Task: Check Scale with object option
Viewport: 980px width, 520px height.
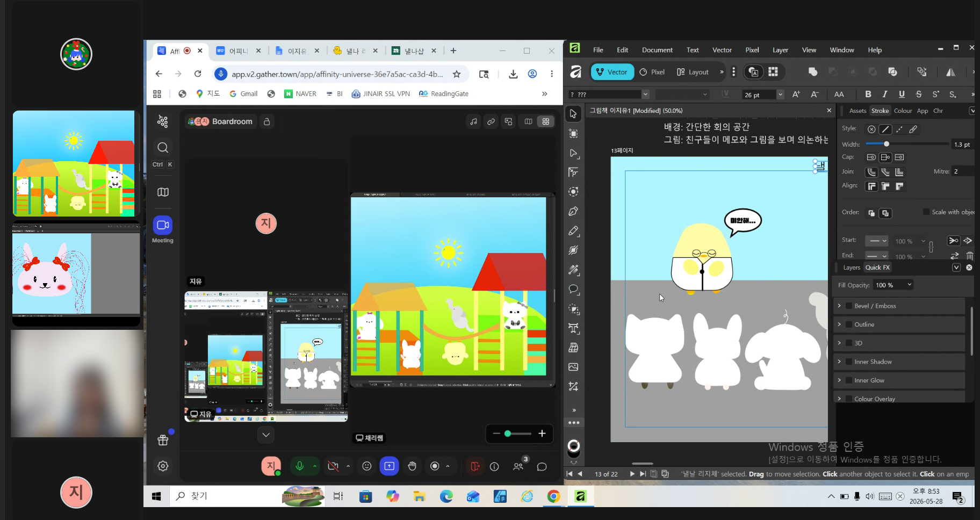Action: 926,212
